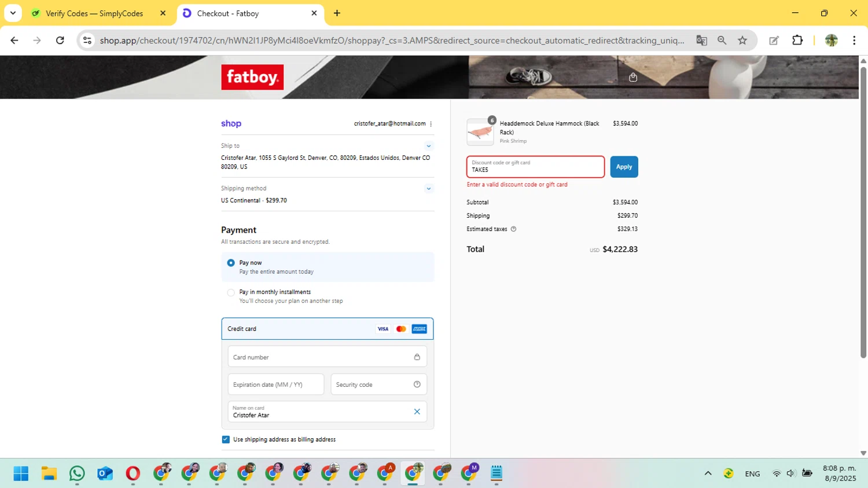868x488 pixels.
Task: Apply the discount code
Action: [x=624, y=167]
